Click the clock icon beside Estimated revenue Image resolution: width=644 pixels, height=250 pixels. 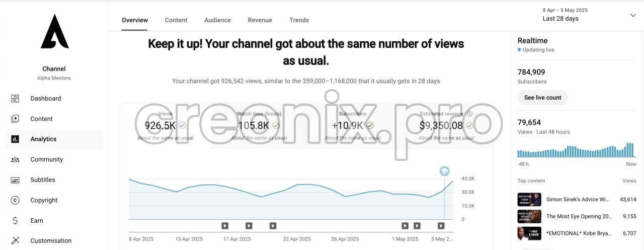469,114
